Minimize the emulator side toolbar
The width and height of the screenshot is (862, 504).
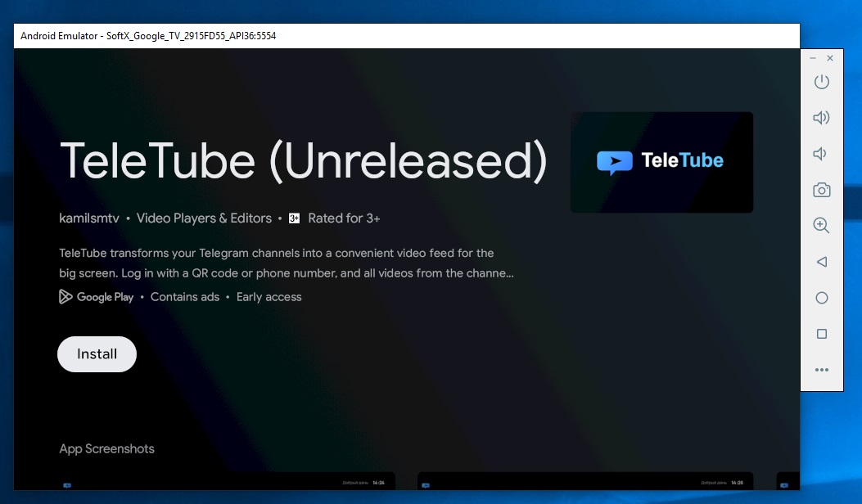click(813, 58)
